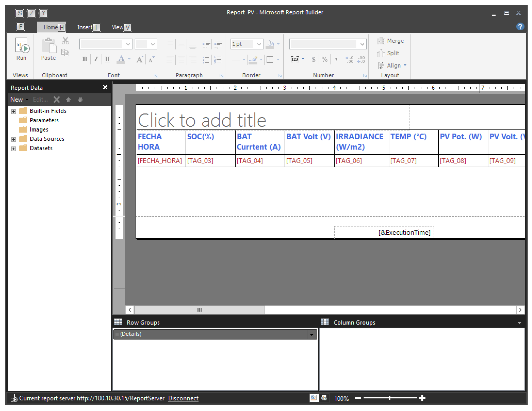This screenshot has width=532, height=411.
Task: Open the Details row group dropdown
Action: [x=311, y=334]
